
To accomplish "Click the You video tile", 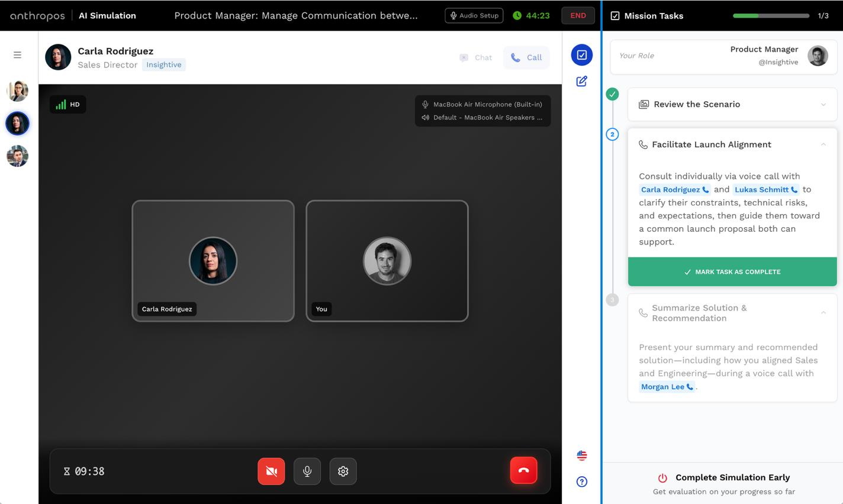I will (x=387, y=261).
